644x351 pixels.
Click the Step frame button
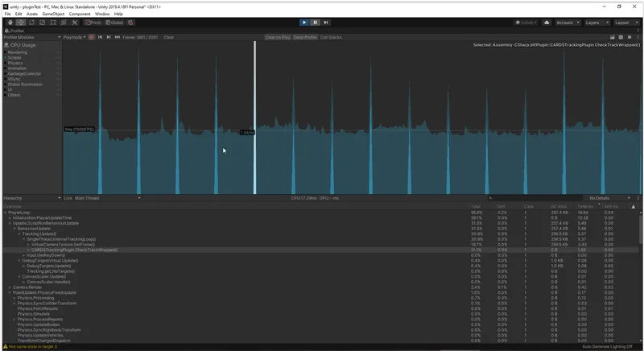[x=326, y=23]
